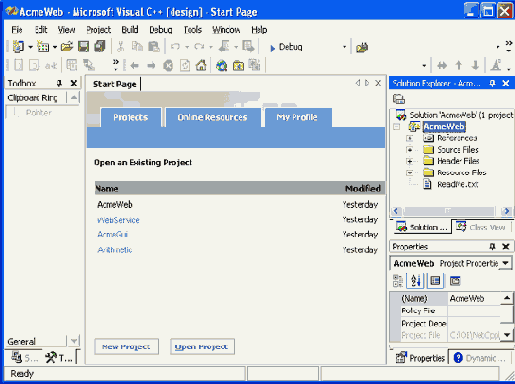Switch to the Dynamic Help tab
Viewport: 515px width, 384px height.
[480, 358]
